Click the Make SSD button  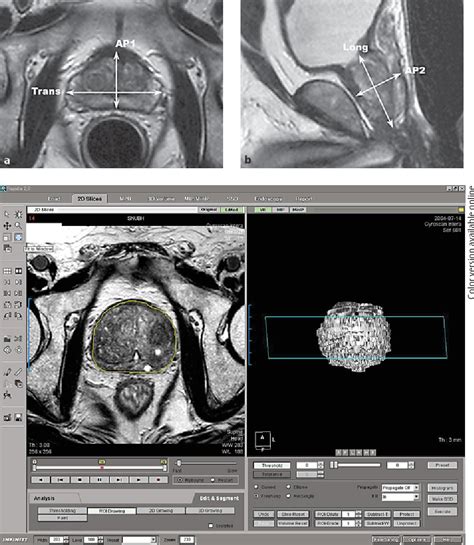[x=442, y=499]
